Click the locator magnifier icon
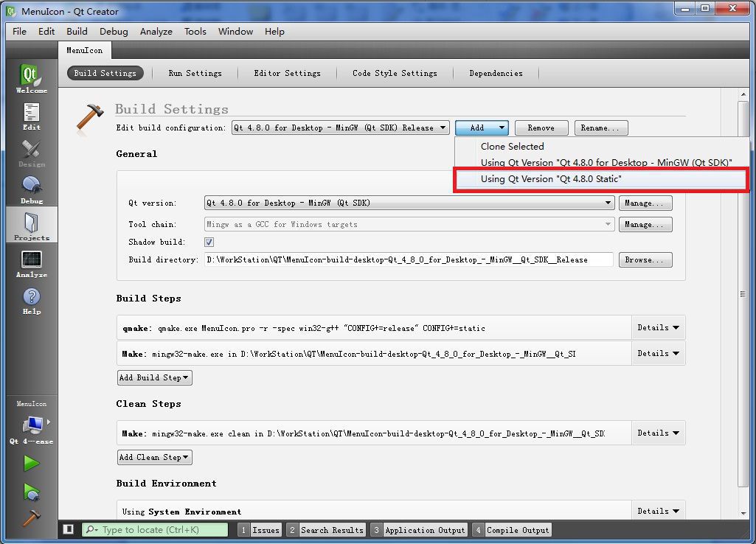Screen dimensions: 756x544 tap(91, 529)
